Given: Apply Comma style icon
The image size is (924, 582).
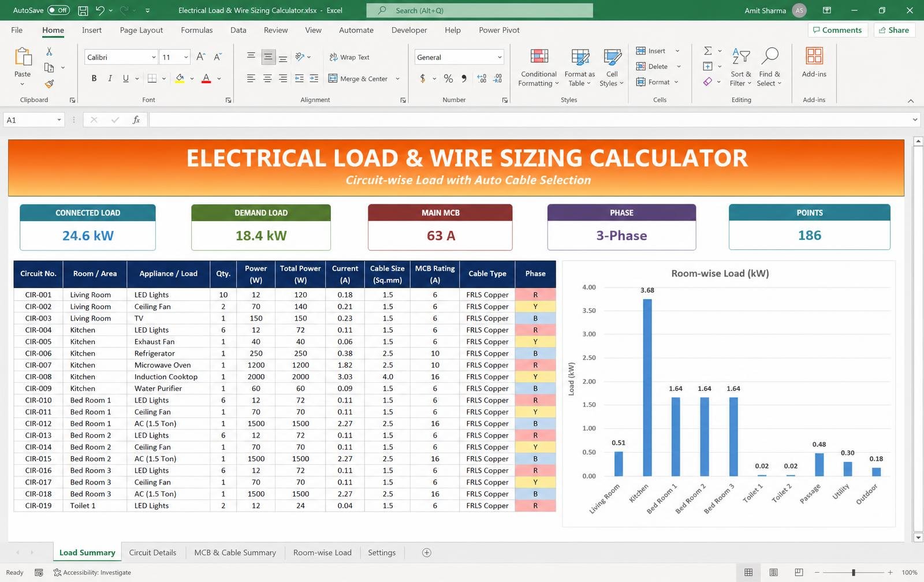Looking at the screenshot, I should (464, 79).
